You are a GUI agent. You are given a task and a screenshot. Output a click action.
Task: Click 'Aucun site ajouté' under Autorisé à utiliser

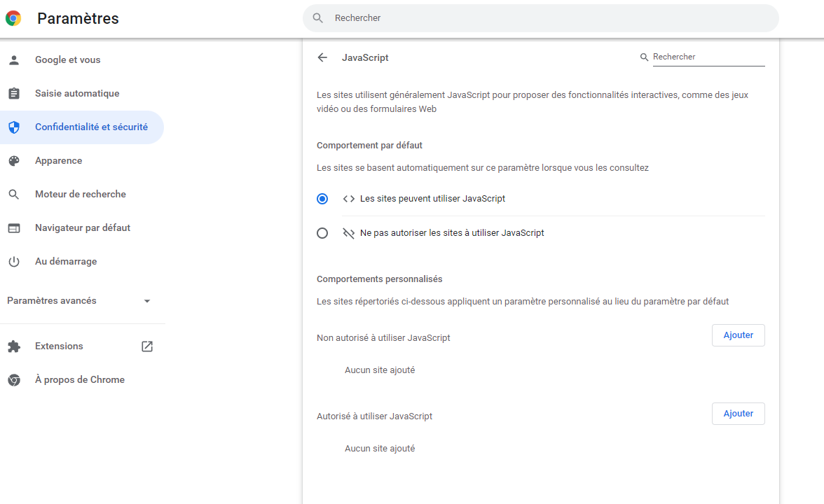(380, 448)
